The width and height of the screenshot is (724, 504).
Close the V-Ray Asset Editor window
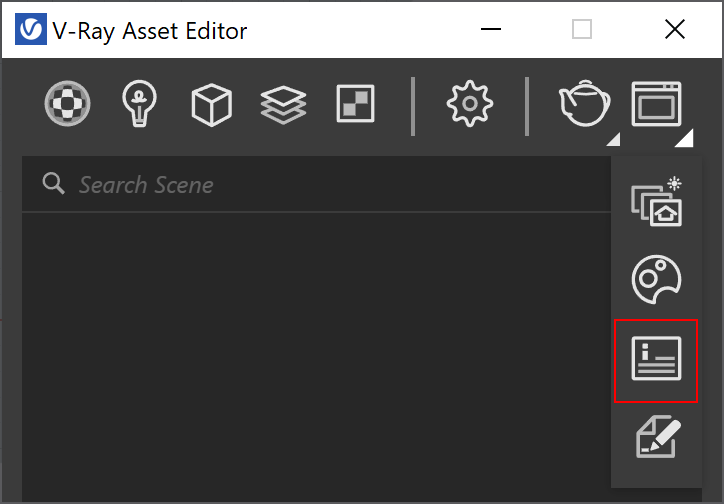pyautogui.click(x=674, y=29)
